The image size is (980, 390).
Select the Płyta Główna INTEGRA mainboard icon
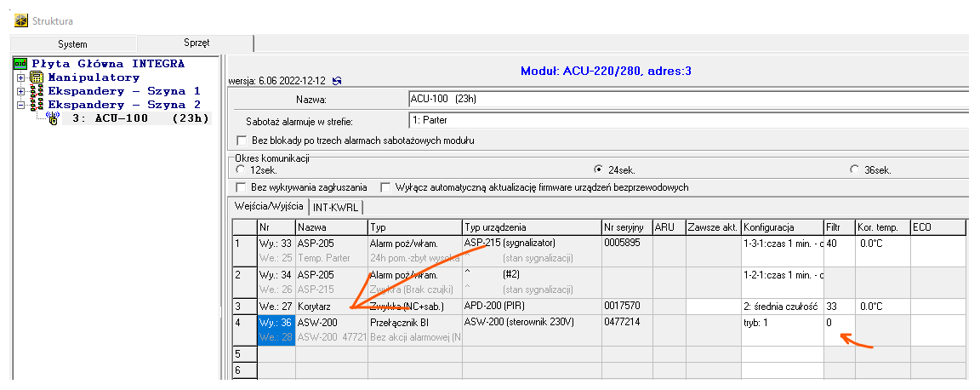pyautogui.click(x=20, y=64)
